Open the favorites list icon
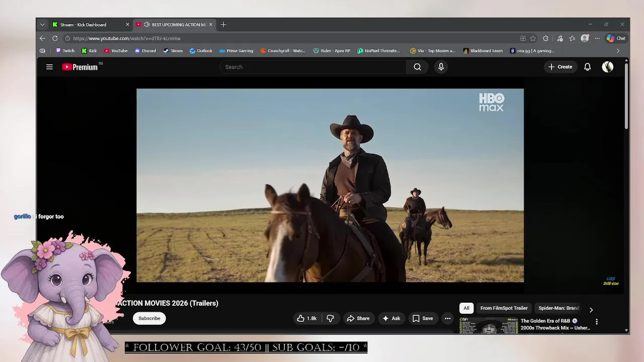Image resolution: width=644 pixels, height=362 pixels. click(572, 38)
